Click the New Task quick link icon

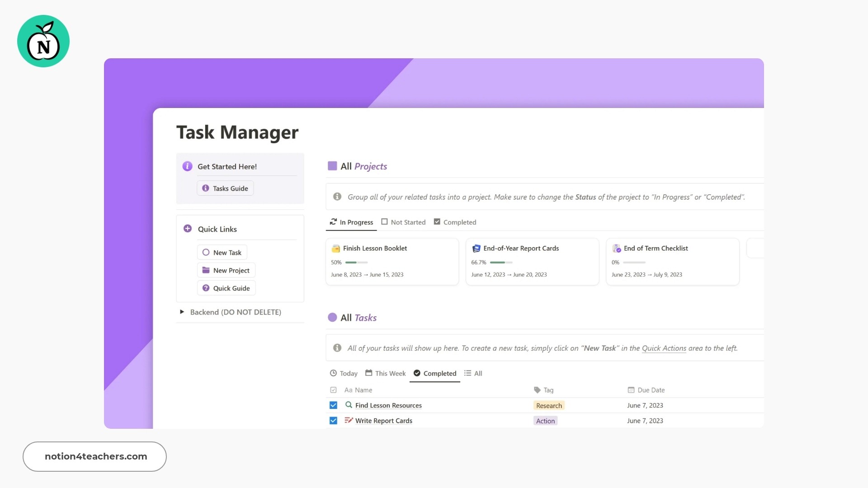coord(206,252)
